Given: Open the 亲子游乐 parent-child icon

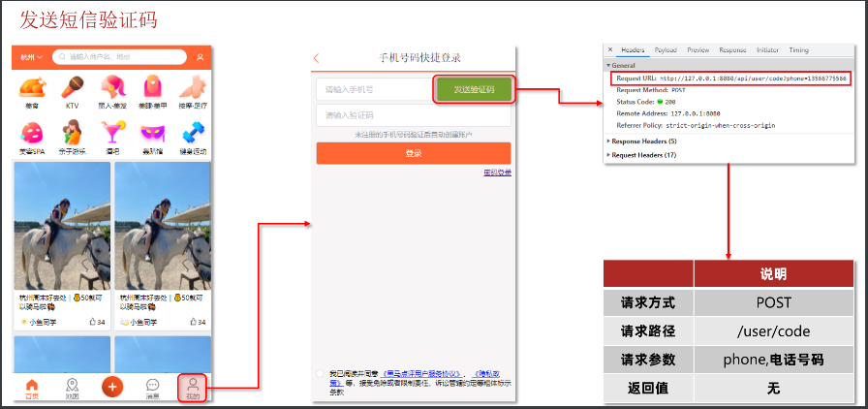Looking at the screenshot, I should click(x=73, y=133).
